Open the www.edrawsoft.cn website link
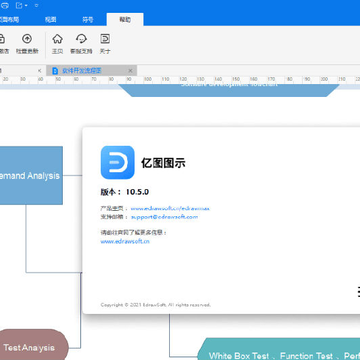 tap(125, 241)
